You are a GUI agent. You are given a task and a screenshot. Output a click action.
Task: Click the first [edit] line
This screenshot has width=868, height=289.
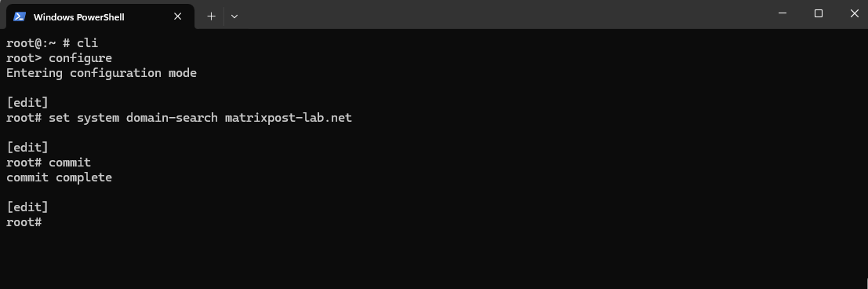(x=27, y=103)
